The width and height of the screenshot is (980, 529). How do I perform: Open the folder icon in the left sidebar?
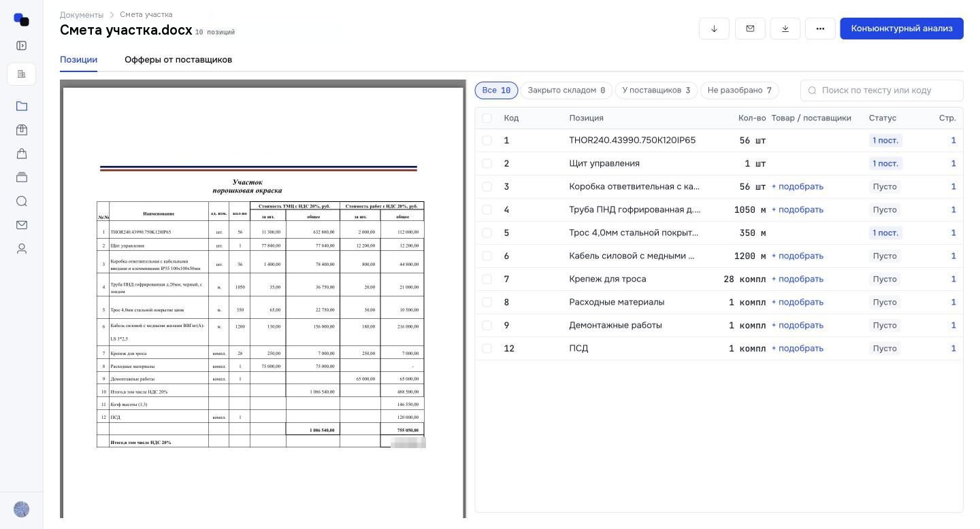click(22, 106)
